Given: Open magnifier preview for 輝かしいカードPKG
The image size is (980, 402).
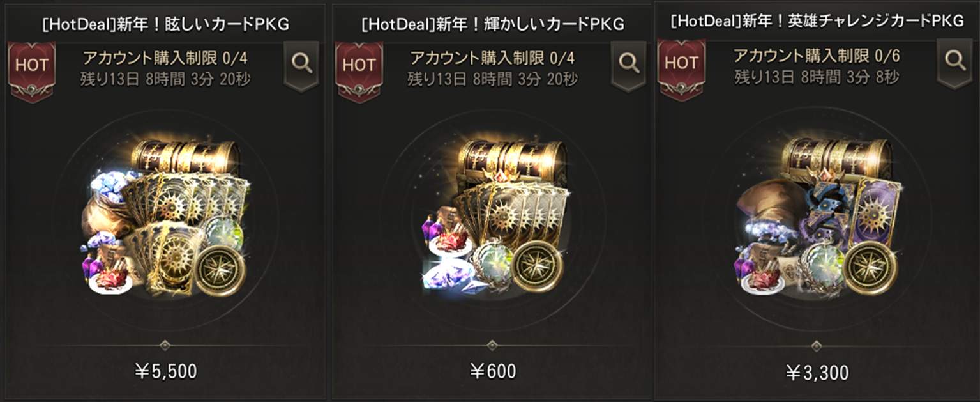Looking at the screenshot, I should click(x=628, y=64).
